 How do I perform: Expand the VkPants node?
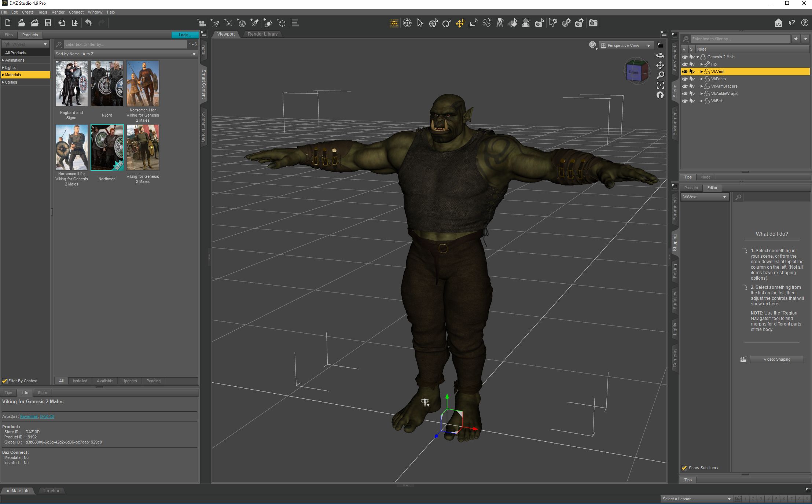coord(701,79)
